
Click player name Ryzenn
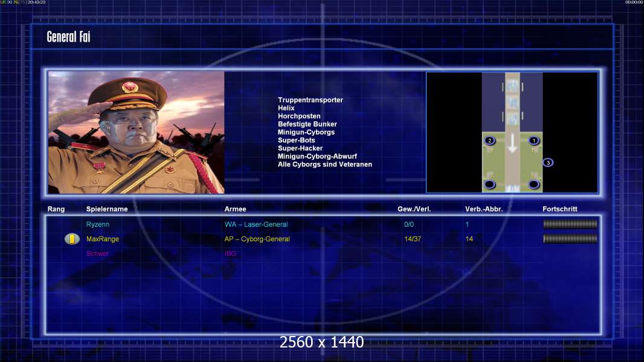coord(98,224)
